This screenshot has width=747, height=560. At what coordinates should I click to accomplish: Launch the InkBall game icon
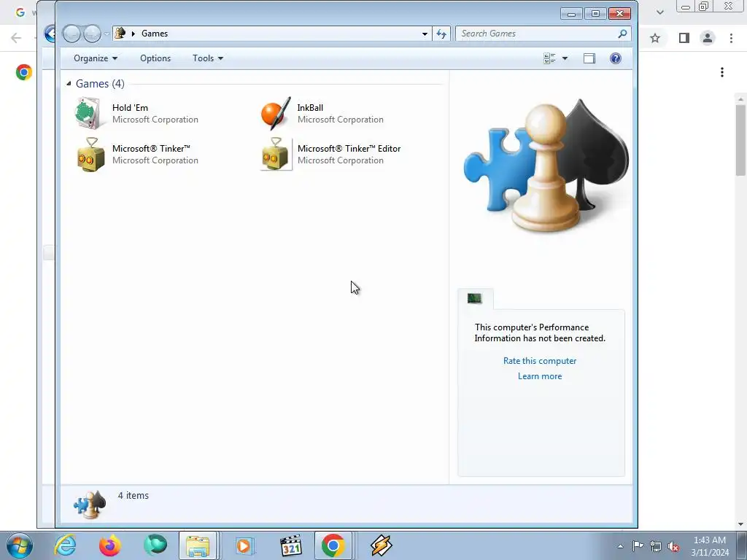275,113
